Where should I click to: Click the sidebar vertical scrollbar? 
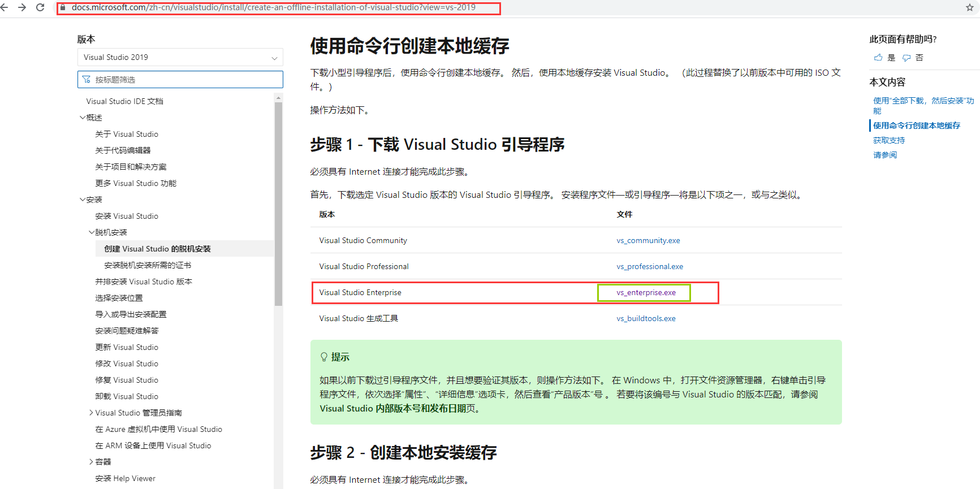(x=278, y=204)
